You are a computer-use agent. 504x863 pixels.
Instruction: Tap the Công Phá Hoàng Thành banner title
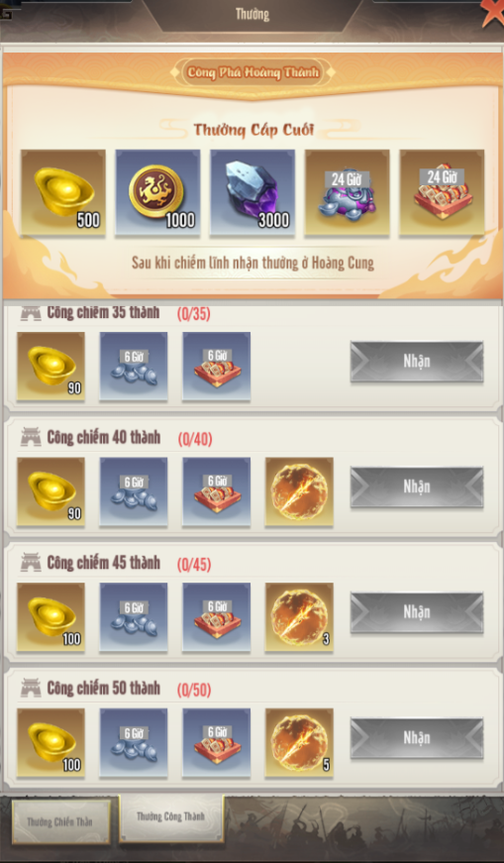(x=253, y=72)
